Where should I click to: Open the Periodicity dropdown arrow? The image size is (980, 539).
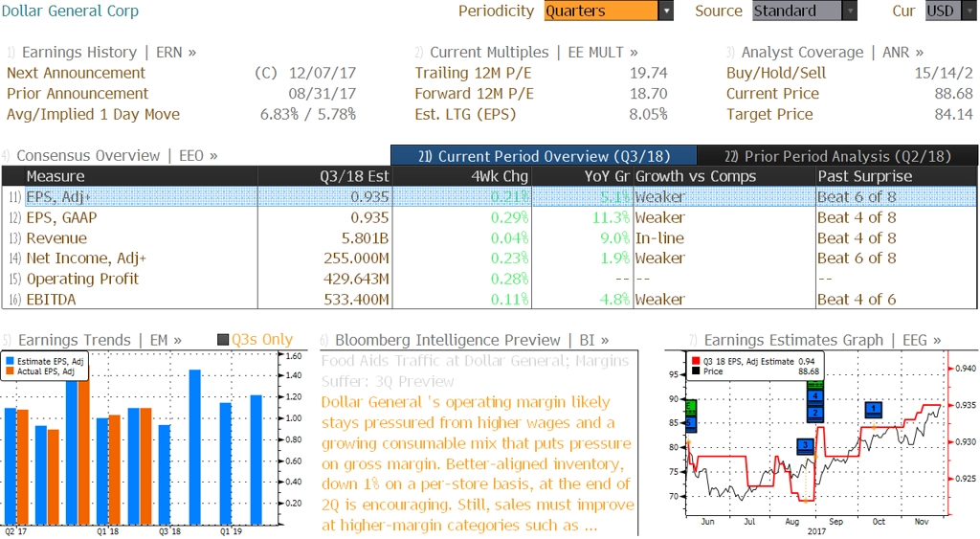click(666, 11)
